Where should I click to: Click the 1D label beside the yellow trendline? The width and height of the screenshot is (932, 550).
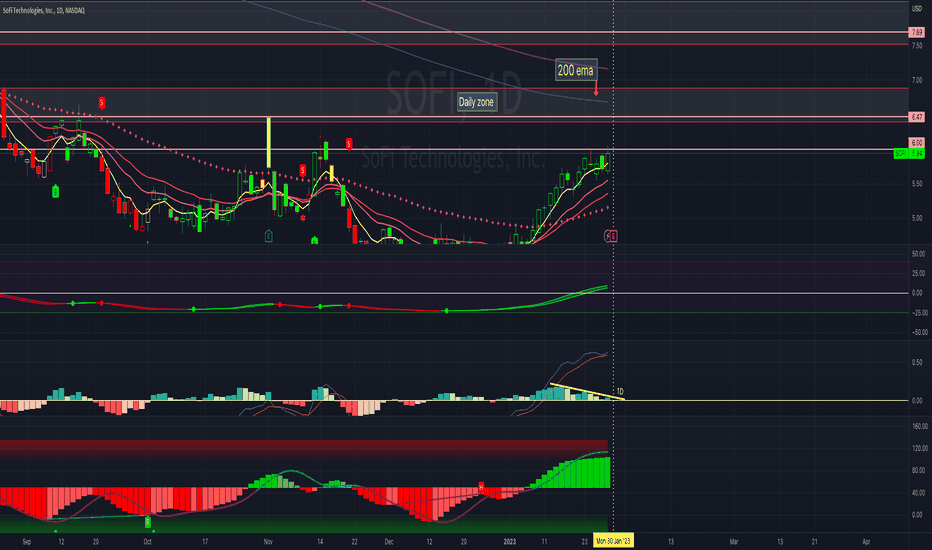click(x=620, y=391)
